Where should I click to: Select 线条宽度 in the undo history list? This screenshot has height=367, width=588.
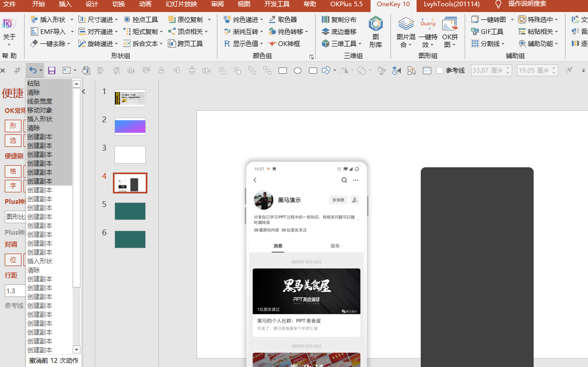pos(49,101)
